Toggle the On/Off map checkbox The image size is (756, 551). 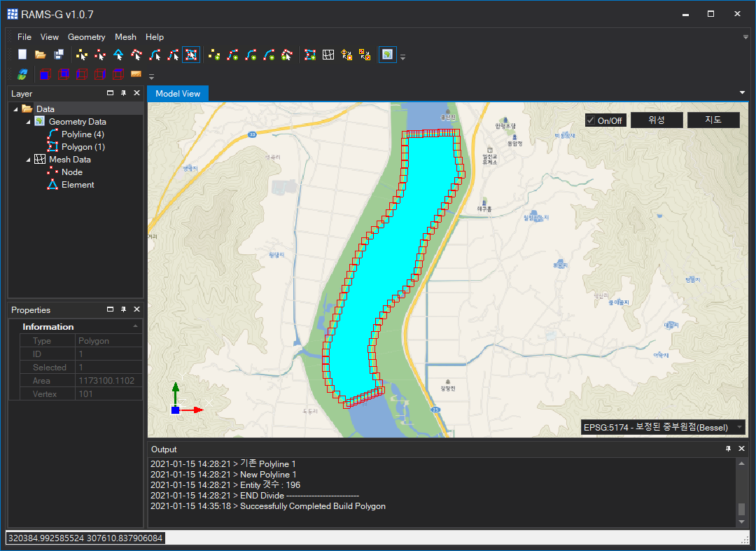(x=591, y=120)
